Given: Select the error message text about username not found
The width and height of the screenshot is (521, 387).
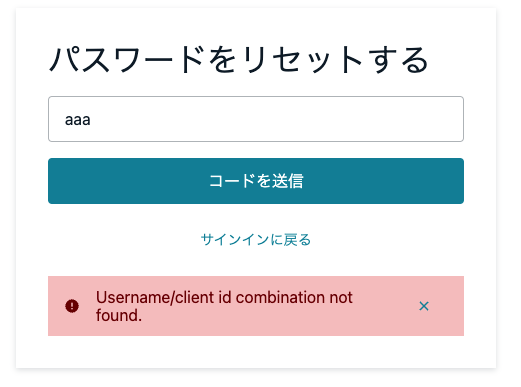Looking at the screenshot, I should (x=224, y=306).
